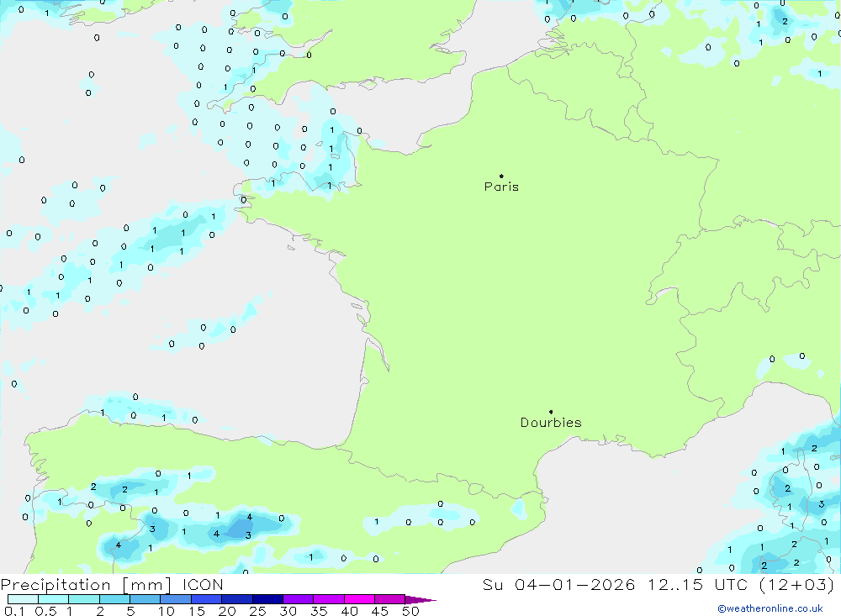Select the 2–5 mm legend color swatch

click(x=114, y=599)
